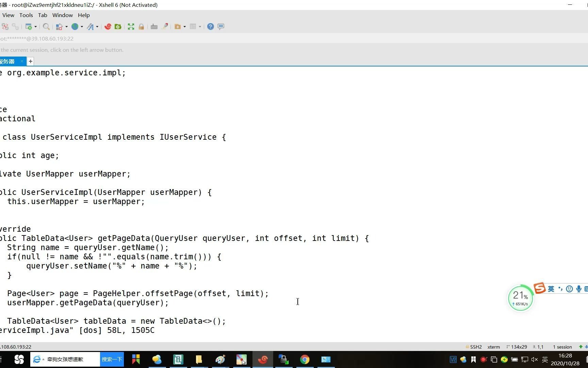Expand the font dropdown arrow

coord(97,27)
